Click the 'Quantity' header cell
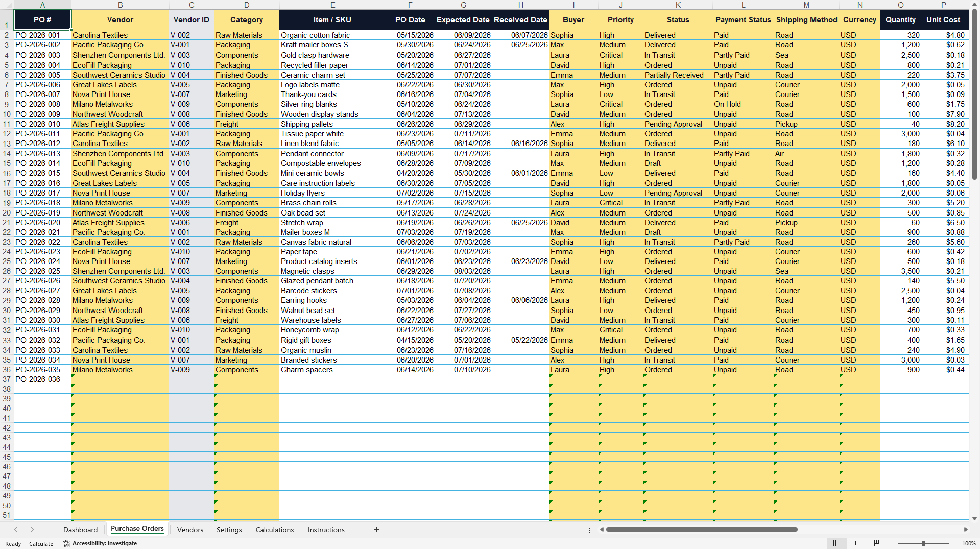Screen dimensions: 980x549 pos(900,20)
